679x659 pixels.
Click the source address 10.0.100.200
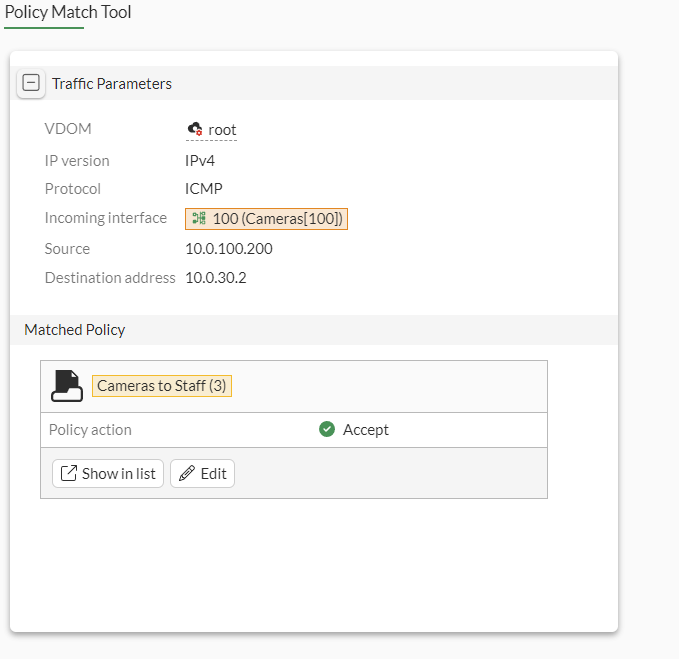229,248
